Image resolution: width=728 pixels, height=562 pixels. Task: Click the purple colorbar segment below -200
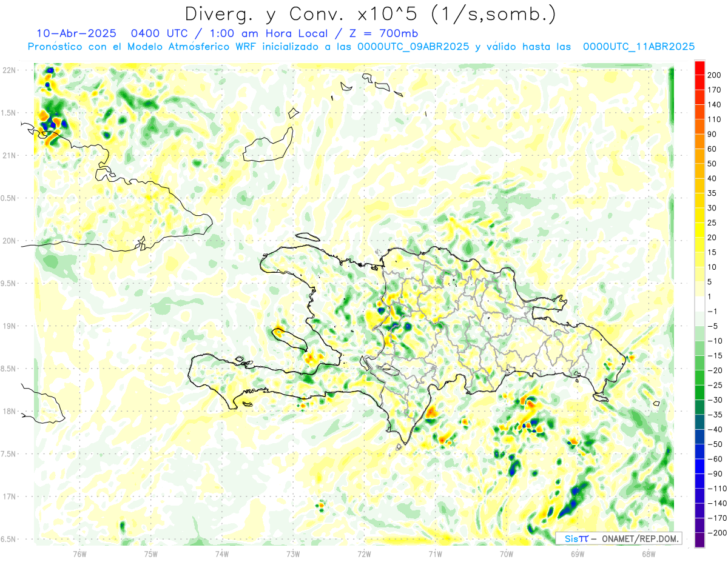[699, 540]
